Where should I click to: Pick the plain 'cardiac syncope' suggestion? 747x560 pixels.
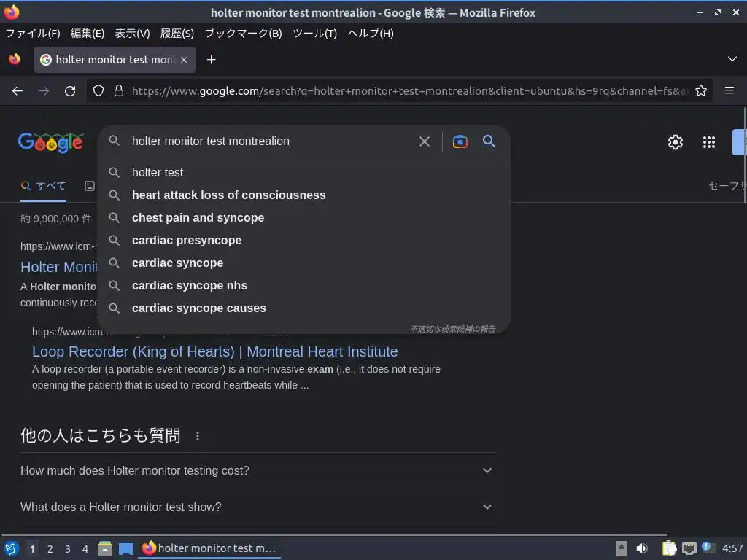click(303, 262)
